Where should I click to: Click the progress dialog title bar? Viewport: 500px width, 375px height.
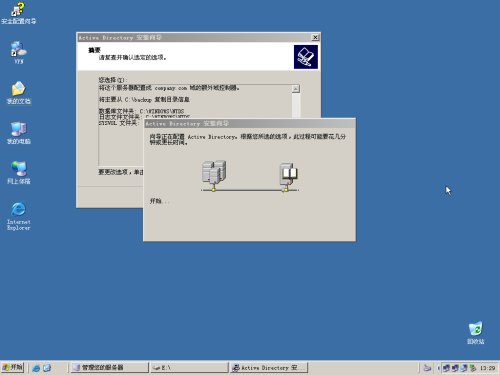249,124
